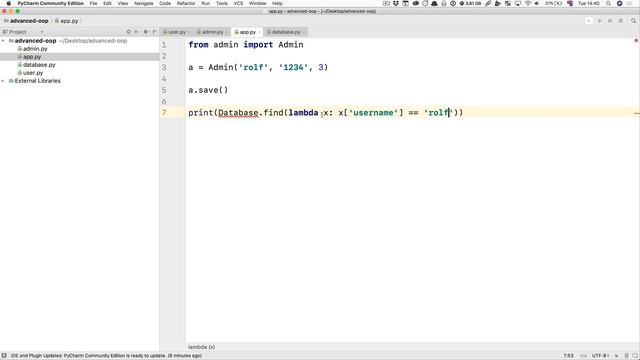
Task: Open the Project view dropdown
Action: 42,32
